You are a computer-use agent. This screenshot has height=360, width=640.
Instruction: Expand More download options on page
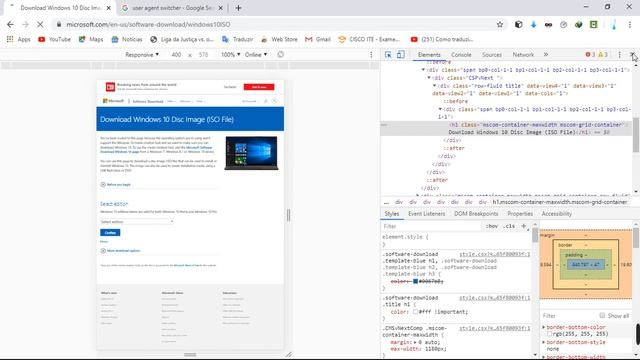(120, 251)
